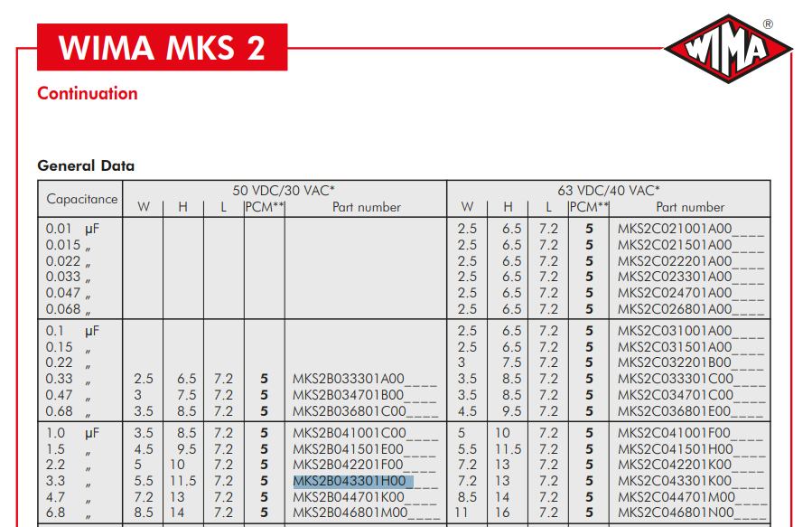
Task: Select part number MKS2C036801E00
Action: pyautogui.click(x=674, y=411)
